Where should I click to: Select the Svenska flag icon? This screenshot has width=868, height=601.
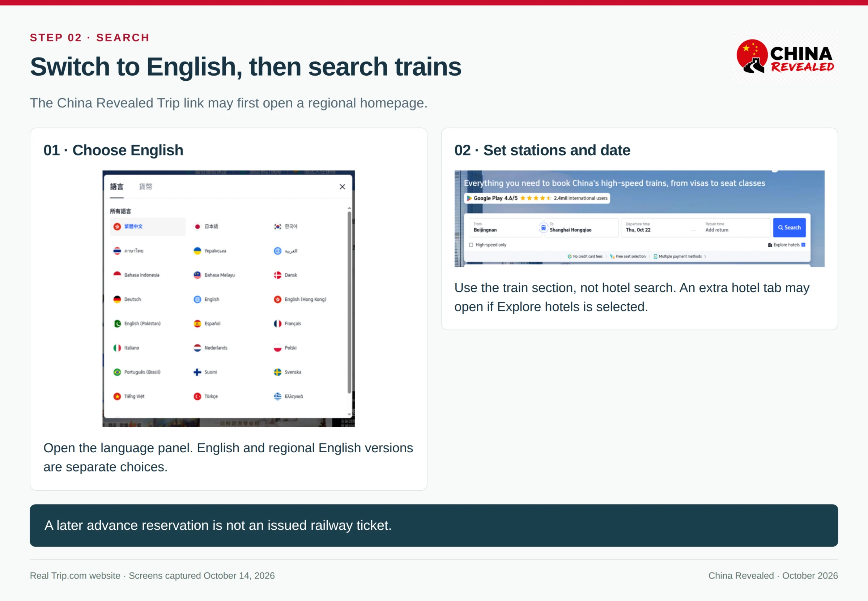tap(277, 372)
